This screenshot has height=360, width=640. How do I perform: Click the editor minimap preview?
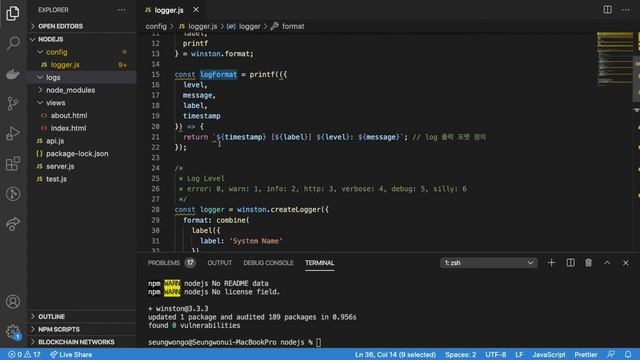tap(614, 59)
